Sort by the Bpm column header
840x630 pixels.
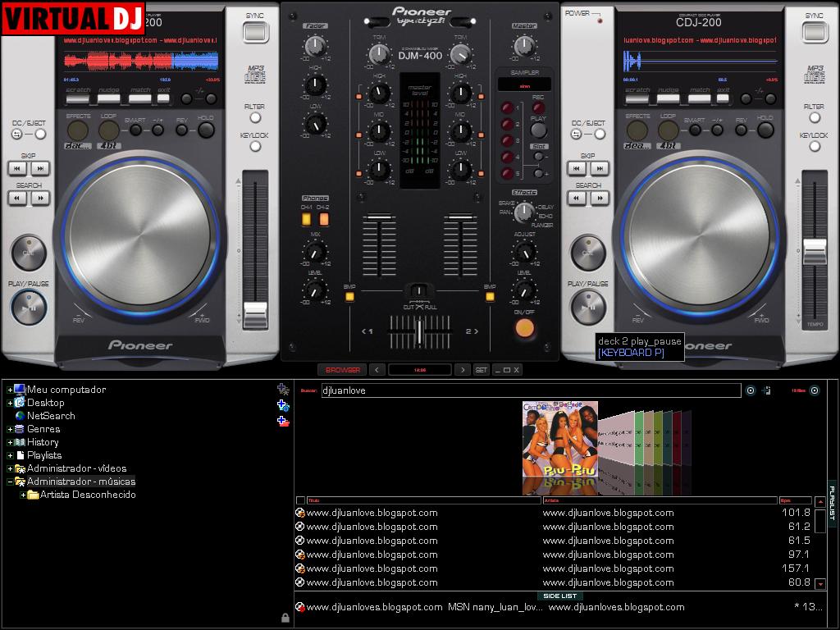coord(795,500)
